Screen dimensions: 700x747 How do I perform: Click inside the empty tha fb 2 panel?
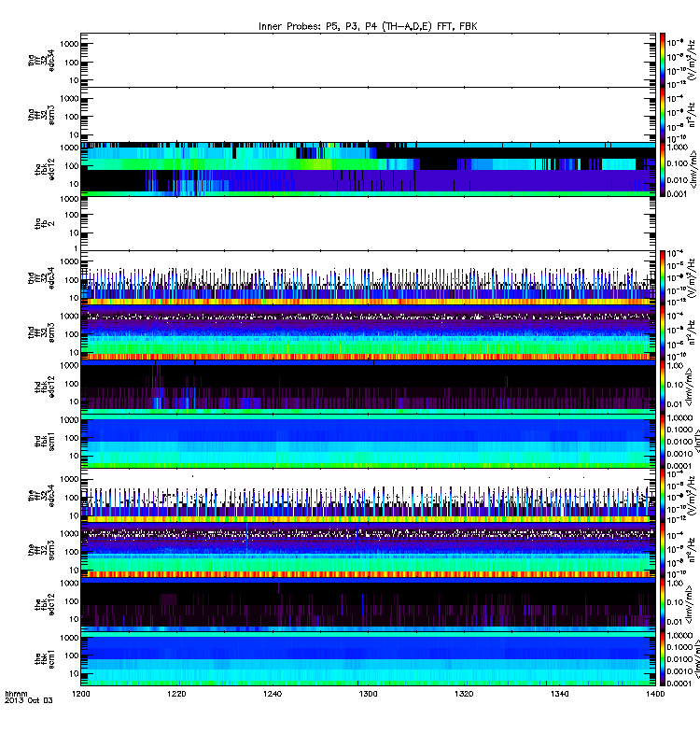point(368,223)
